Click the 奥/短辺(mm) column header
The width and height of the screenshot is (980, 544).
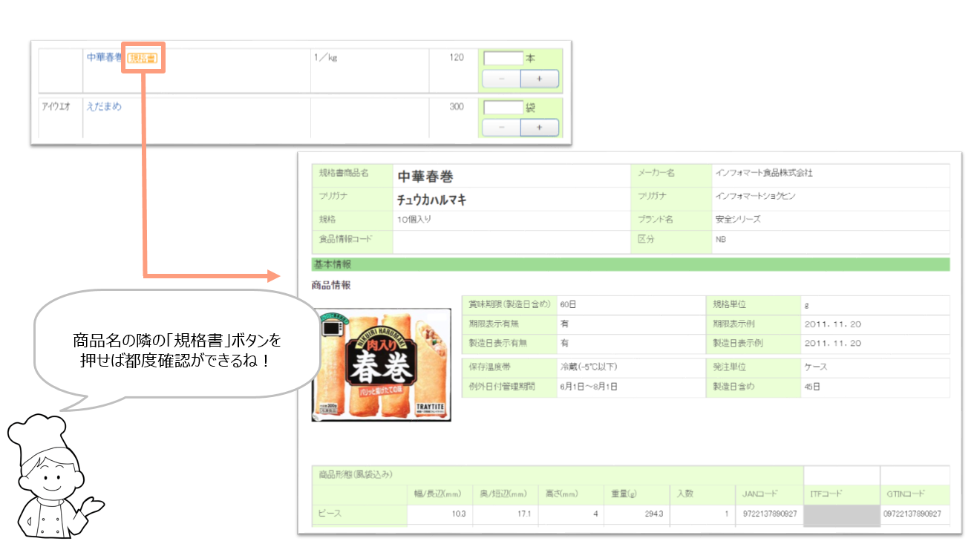(505, 494)
